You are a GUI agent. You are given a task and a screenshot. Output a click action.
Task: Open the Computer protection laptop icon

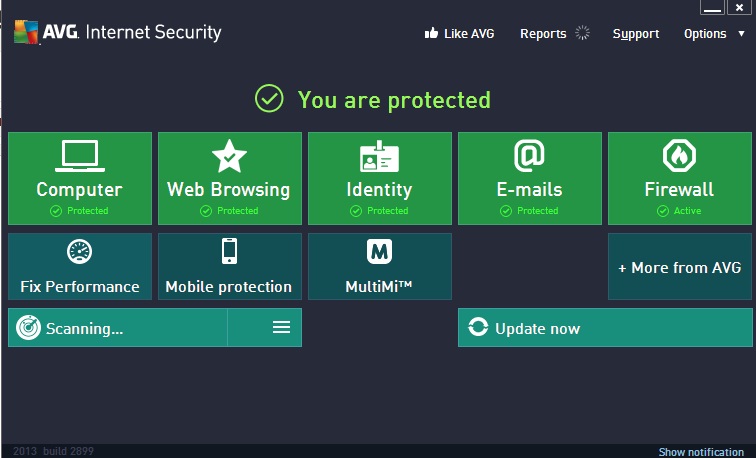pos(80,155)
